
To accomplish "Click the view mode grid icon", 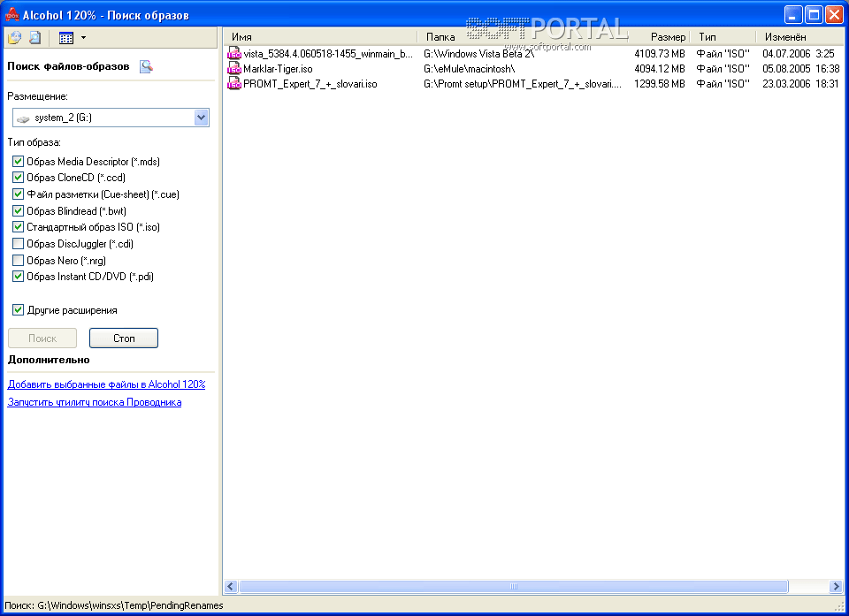I will (66, 38).
